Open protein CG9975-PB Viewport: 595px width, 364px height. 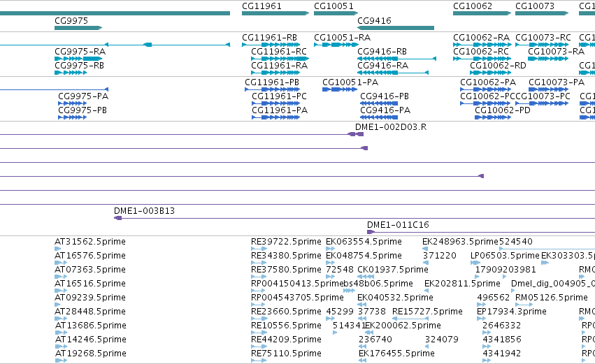72,117
